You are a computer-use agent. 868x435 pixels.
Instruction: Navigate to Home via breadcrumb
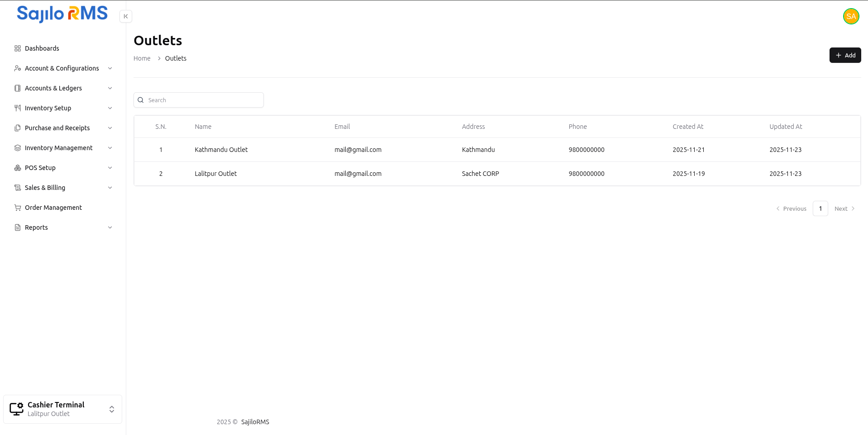142,58
